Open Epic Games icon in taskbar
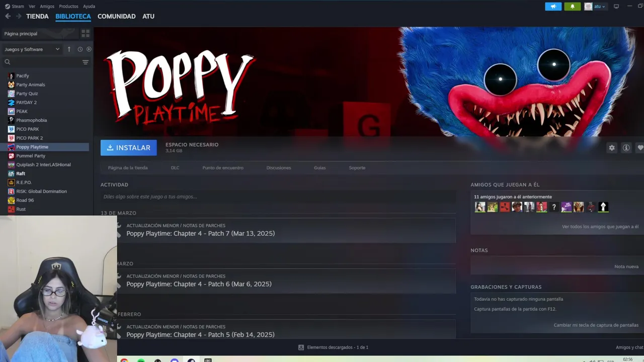 pyautogui.click(x=208, y=360)
